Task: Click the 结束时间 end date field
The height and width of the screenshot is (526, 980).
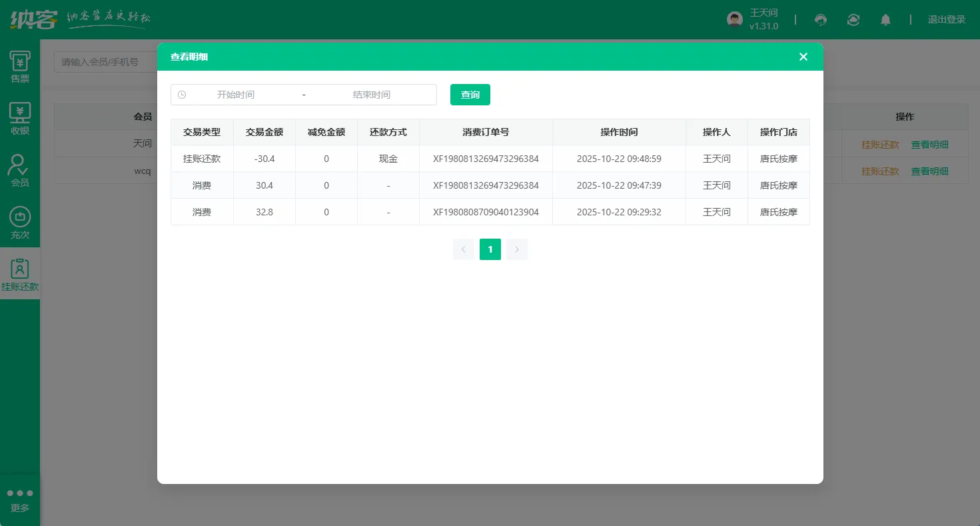Action: (370, 94)
